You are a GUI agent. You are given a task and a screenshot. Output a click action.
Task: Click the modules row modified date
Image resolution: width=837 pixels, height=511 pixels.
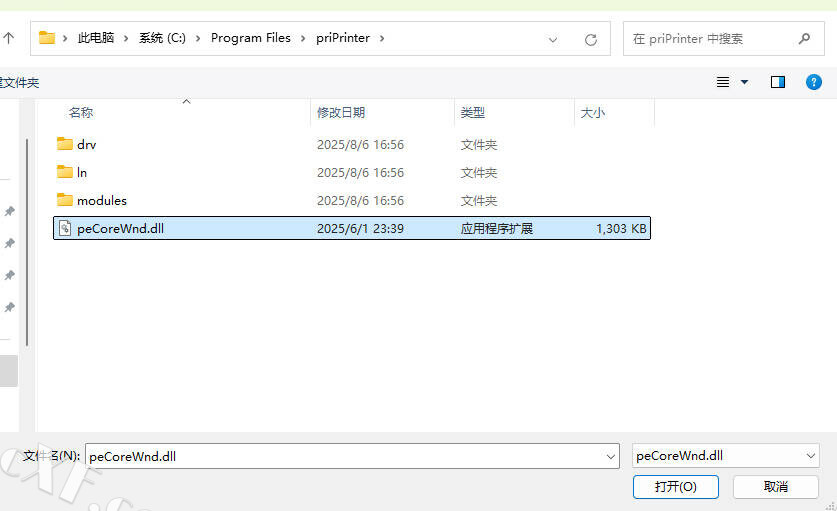click(x=360, y=201)
